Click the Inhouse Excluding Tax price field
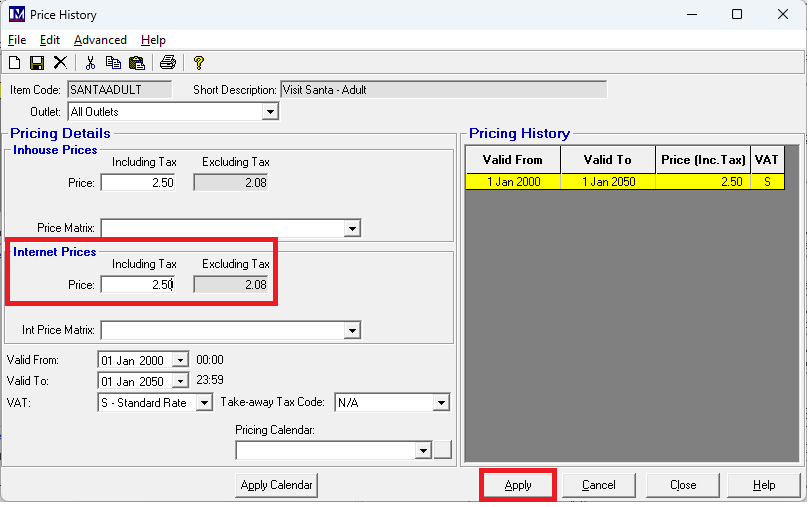 [x=231, y=182]
